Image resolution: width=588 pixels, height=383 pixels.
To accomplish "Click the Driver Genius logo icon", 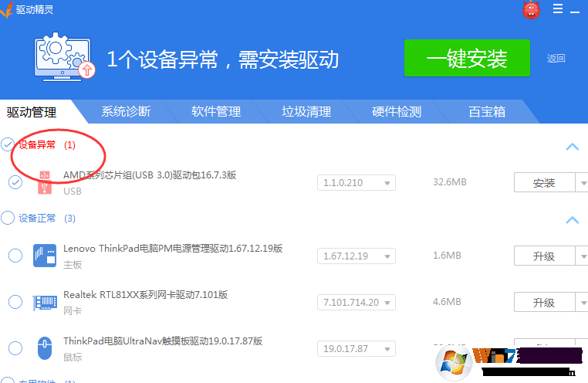I will coord(6,10).
